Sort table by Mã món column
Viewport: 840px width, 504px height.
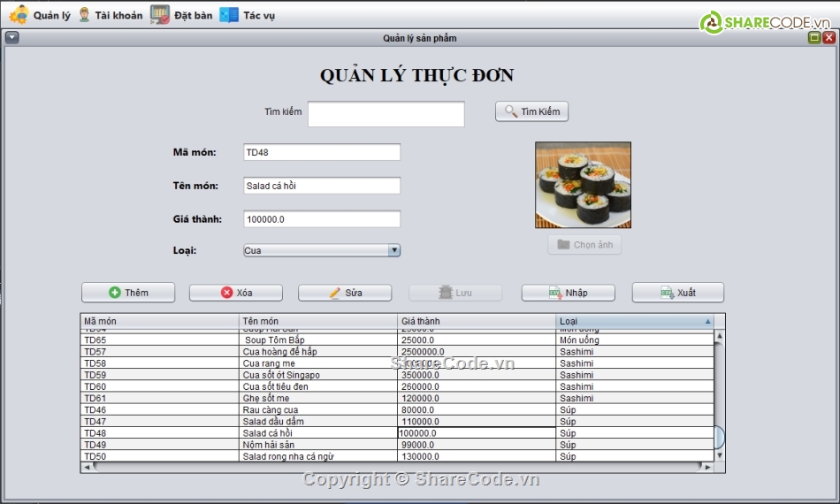(x=160, y=321)
